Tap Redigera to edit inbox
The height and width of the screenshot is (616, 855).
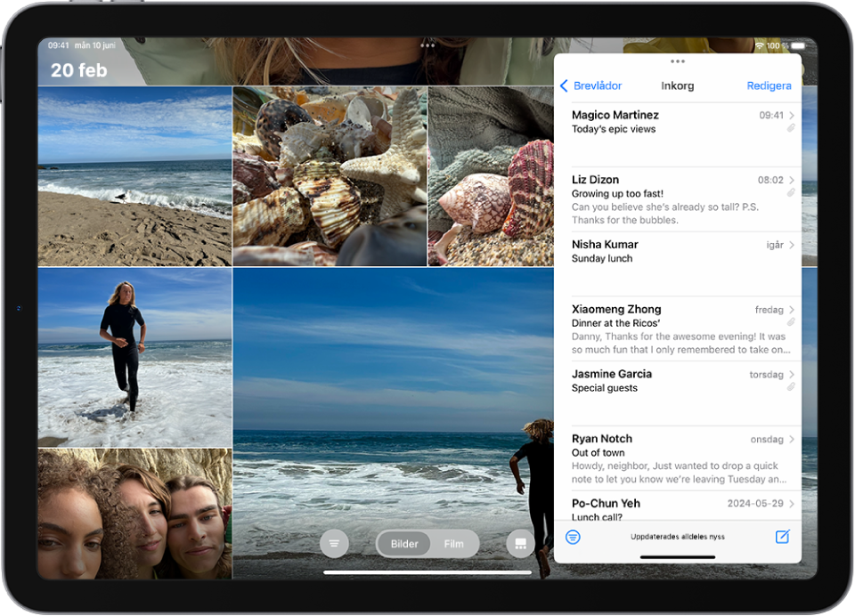click(x=769, y=85)
